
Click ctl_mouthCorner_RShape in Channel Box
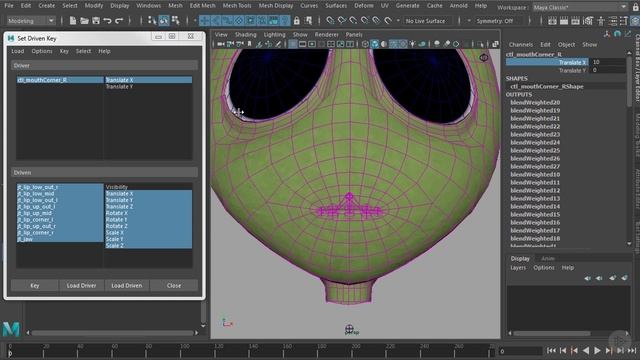(547, 87)
